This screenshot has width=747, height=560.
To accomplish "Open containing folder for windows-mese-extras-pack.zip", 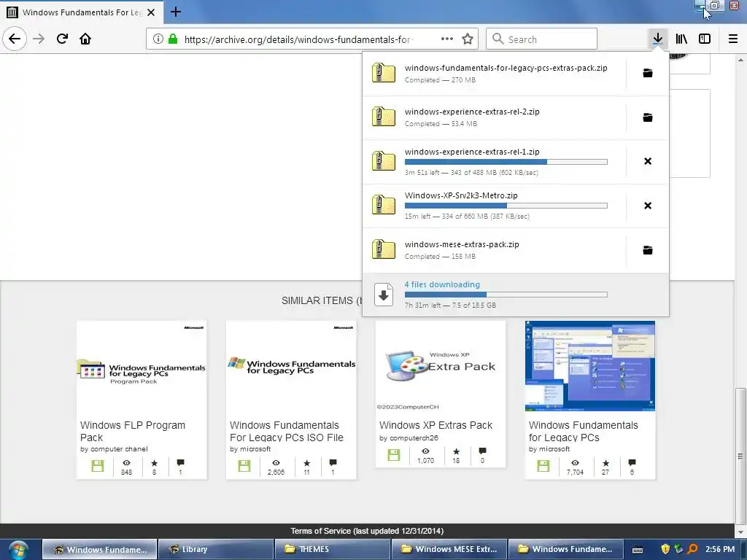I will (648, 250).
